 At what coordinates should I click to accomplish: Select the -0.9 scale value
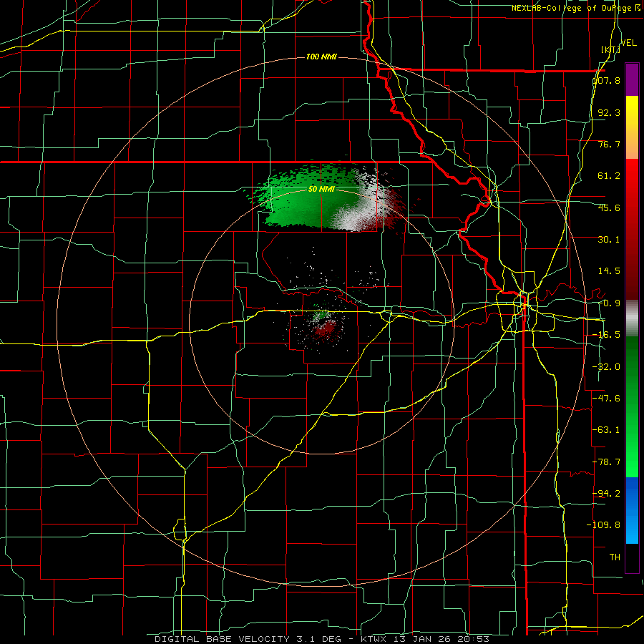[x=609, y=303]
